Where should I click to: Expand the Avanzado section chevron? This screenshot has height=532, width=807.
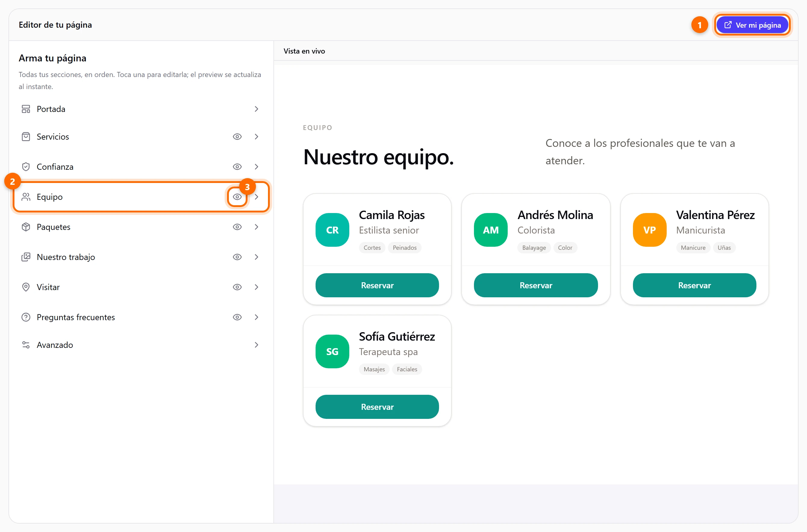point(256,345)
